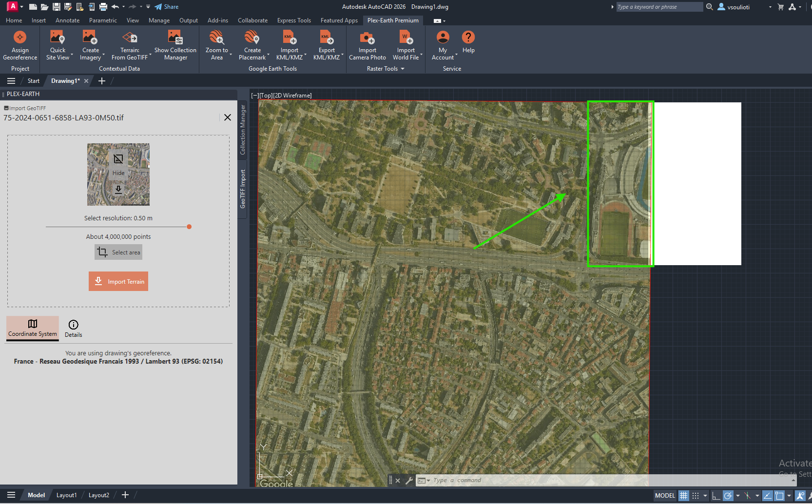
Task: Click the Open file icon
Action: click(x=44, y=7)
